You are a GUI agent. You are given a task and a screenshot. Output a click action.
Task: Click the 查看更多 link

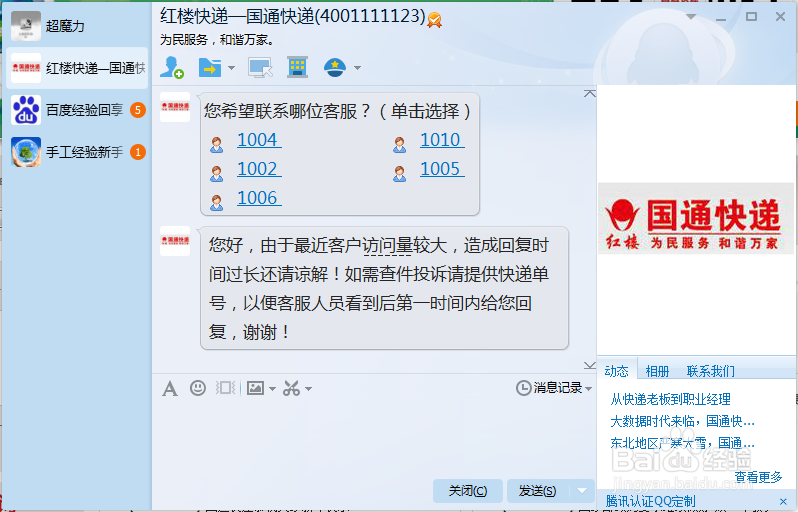pyautogui.click(x=758, y=477)
